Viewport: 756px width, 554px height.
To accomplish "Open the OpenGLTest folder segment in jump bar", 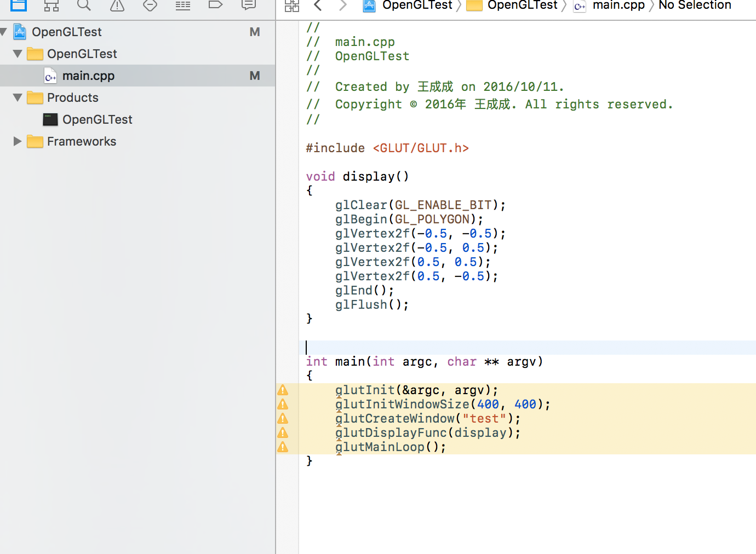I will tap(512, 5).
